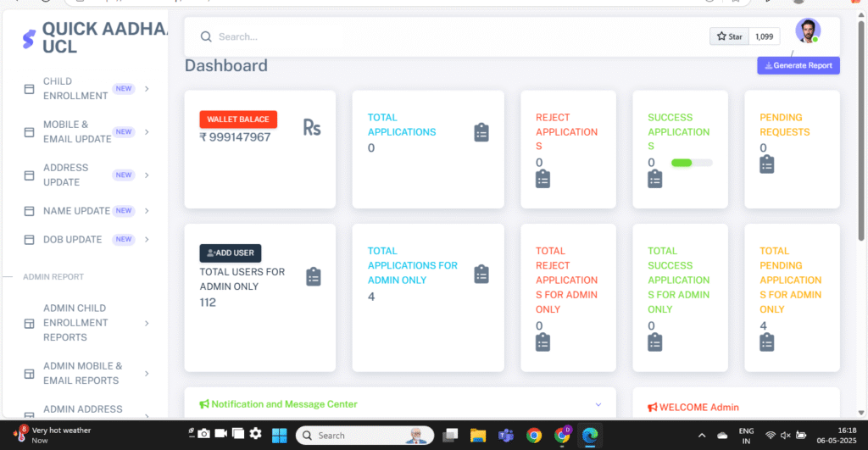Click clipboard icon on Total Pending Admin card

coord(766,342)
